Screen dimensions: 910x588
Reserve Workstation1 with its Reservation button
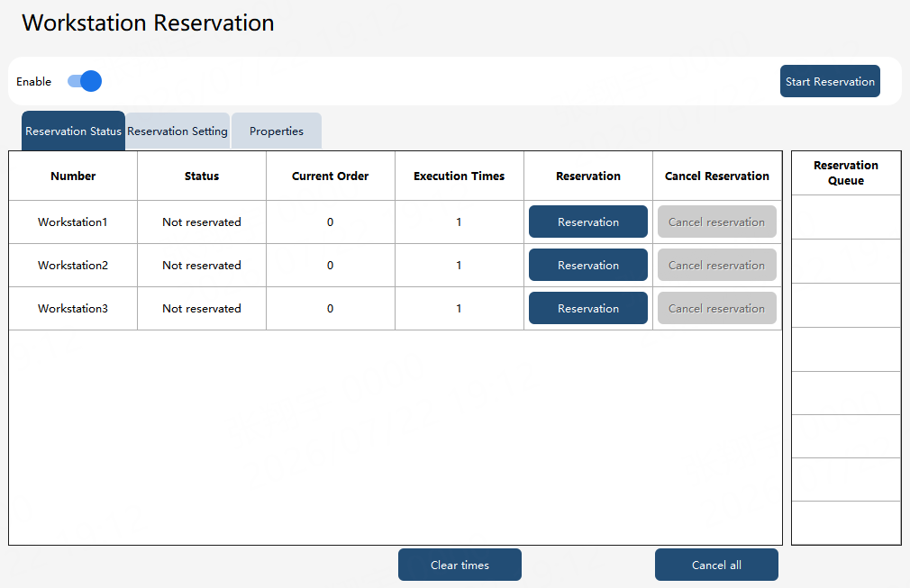pos(588,222)
